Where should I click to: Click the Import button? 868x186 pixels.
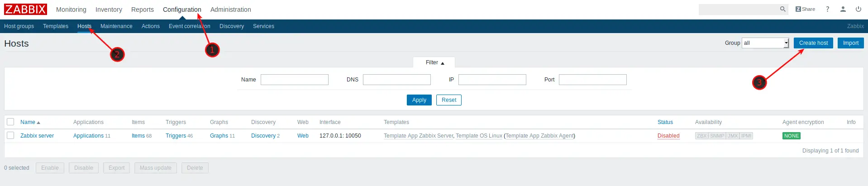(851, 43)
